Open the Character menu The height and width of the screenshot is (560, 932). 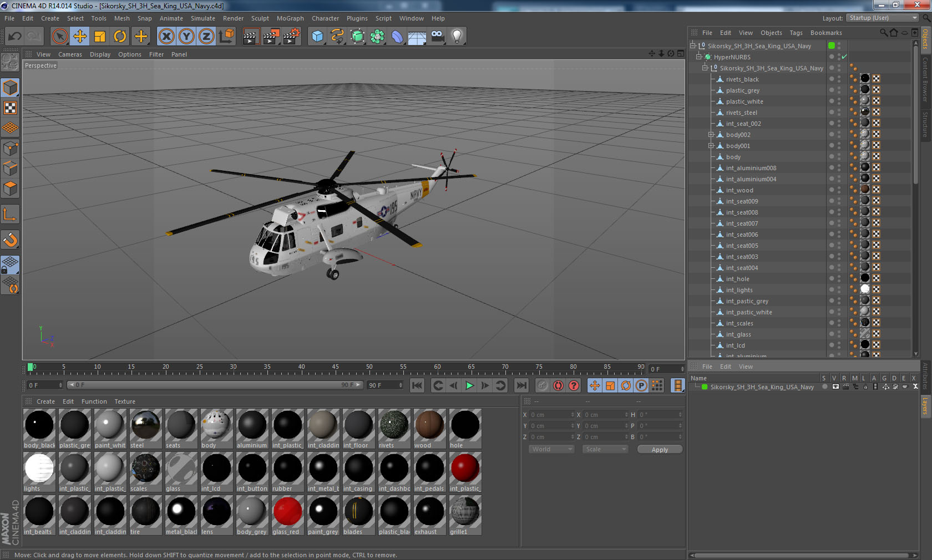[325, 18]
